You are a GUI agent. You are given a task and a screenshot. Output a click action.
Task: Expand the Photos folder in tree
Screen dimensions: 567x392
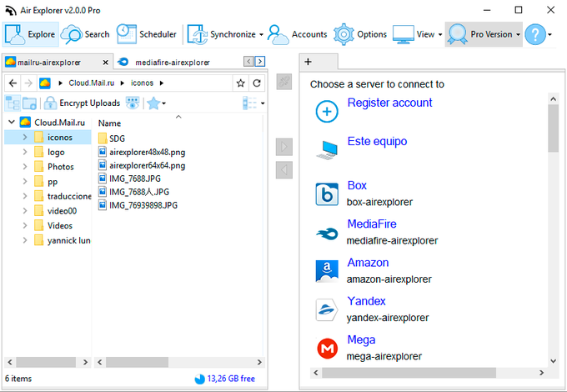[25, 167]
